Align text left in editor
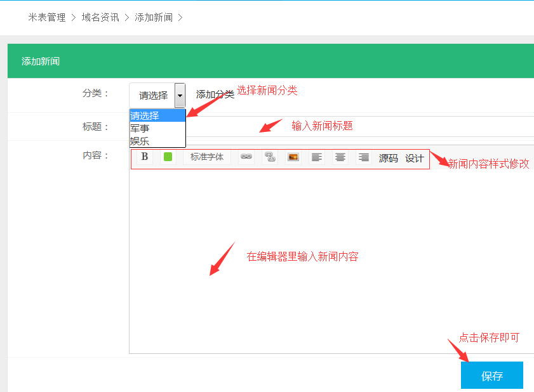Viewport: 534px width, 392px height. click(317, 157)
